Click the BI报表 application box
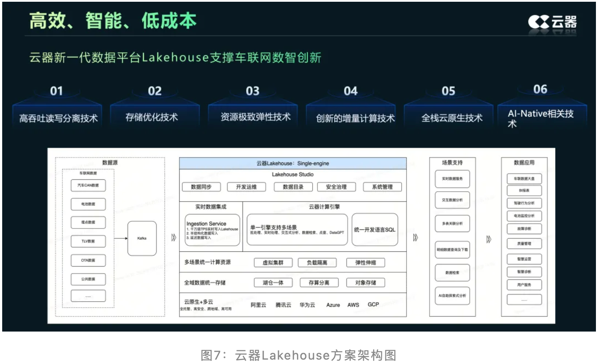Viewport: 599px width, 364px height. tap(524, 191)
